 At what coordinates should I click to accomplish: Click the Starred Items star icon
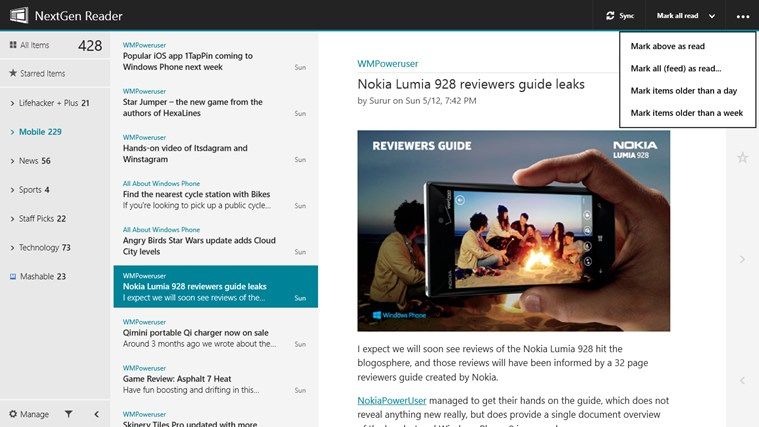pos(13,73)
